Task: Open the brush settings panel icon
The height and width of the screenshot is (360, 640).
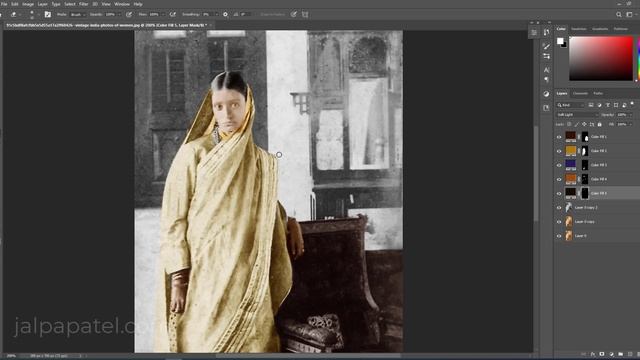Action: [x=48, y=14]
